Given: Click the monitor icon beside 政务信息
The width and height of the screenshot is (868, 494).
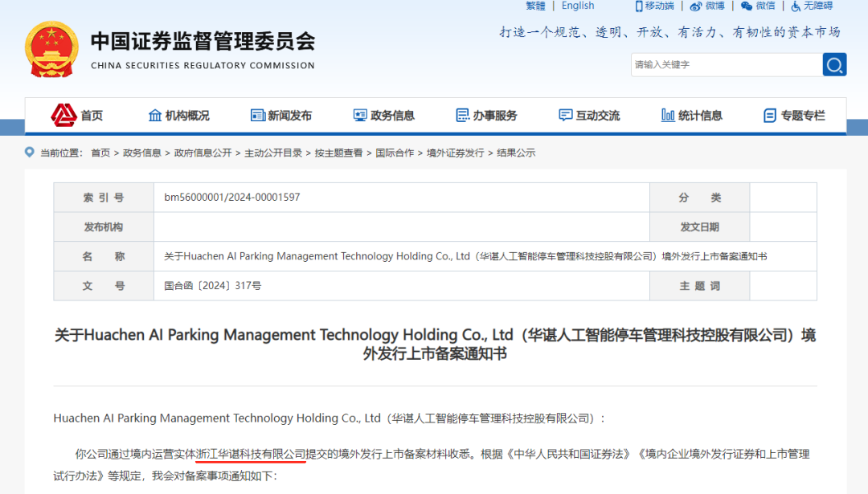Looking at the screenshot, I should click(x=360, y=115).
